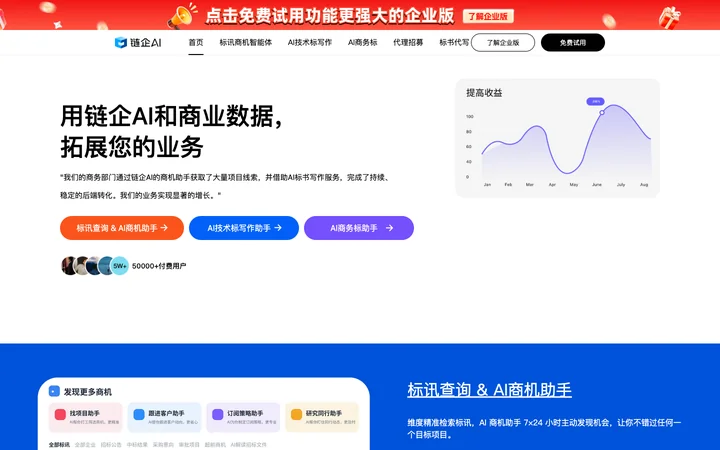720x450 pixels.
Task: Select the 全部标讯 filter tab
Action: 59,444
